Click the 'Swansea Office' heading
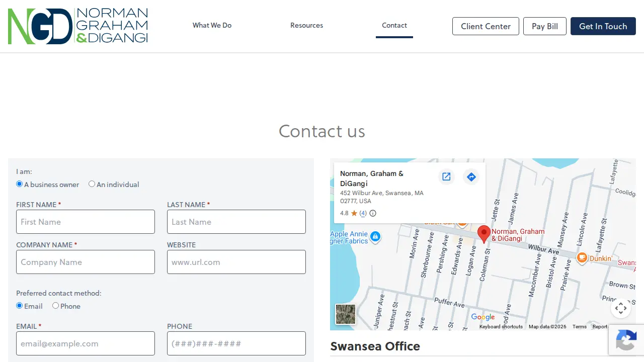This screenshot has width=644, height=362. click(375, 346)
